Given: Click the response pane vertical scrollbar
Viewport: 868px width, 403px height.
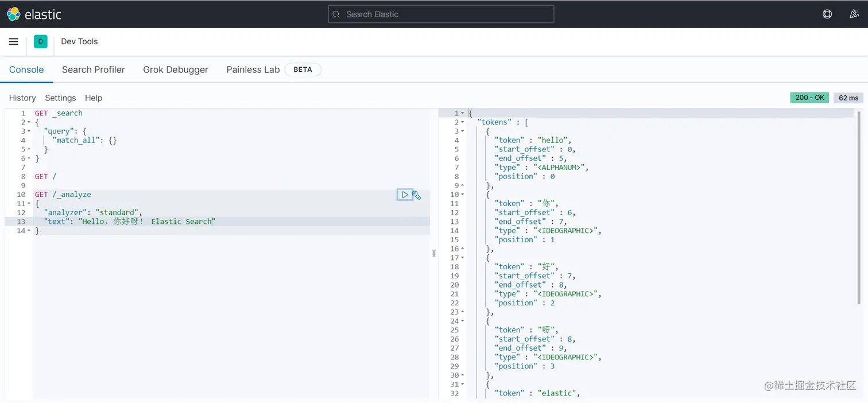Looking at the screenshot, I should pos(859,207).
